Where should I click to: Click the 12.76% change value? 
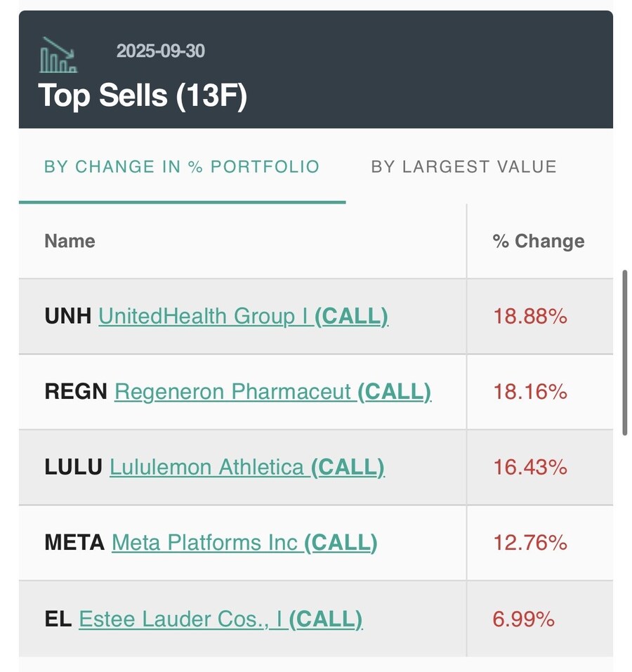[x=530, y=543]
